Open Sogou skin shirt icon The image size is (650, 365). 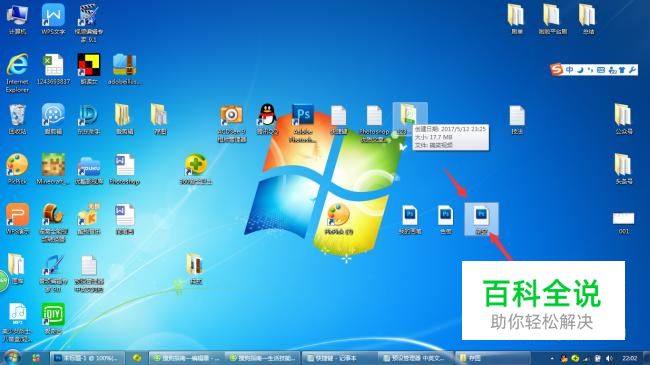622,70
